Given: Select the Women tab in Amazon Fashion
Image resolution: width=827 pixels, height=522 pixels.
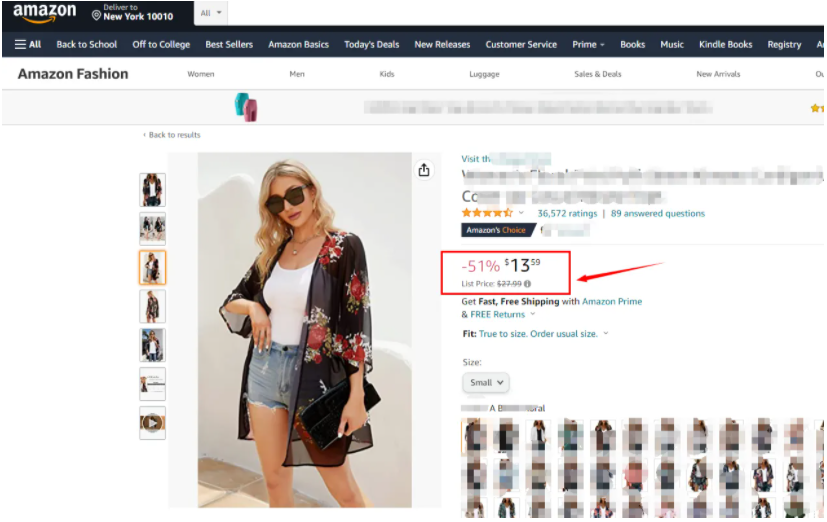Looking at the screenshot, I should (201, 74).
